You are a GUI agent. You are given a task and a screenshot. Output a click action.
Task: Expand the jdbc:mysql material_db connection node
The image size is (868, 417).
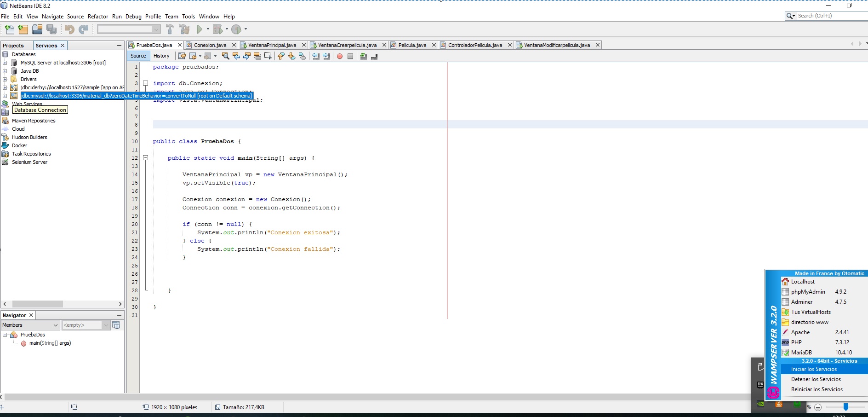pyautogui.click(x=5, y=96)
